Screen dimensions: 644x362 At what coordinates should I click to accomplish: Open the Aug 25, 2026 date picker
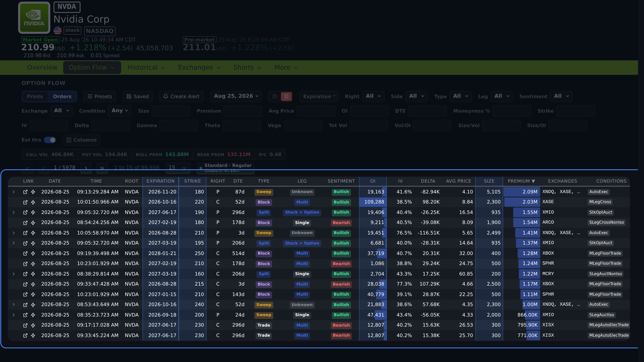click(236, 96)
